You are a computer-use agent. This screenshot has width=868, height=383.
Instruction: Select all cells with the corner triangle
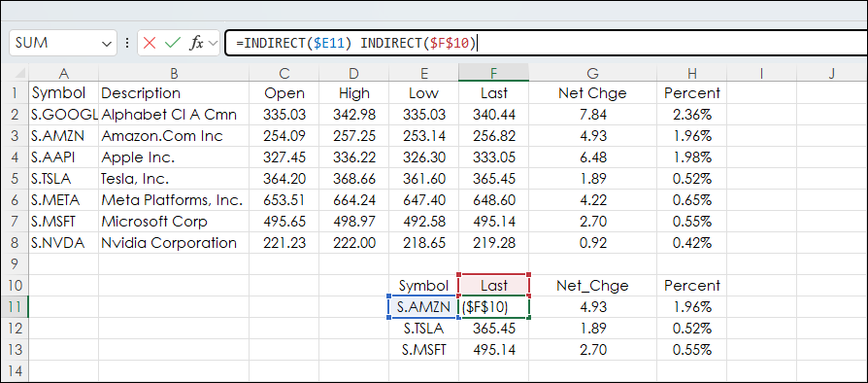(x=19, y=73)
